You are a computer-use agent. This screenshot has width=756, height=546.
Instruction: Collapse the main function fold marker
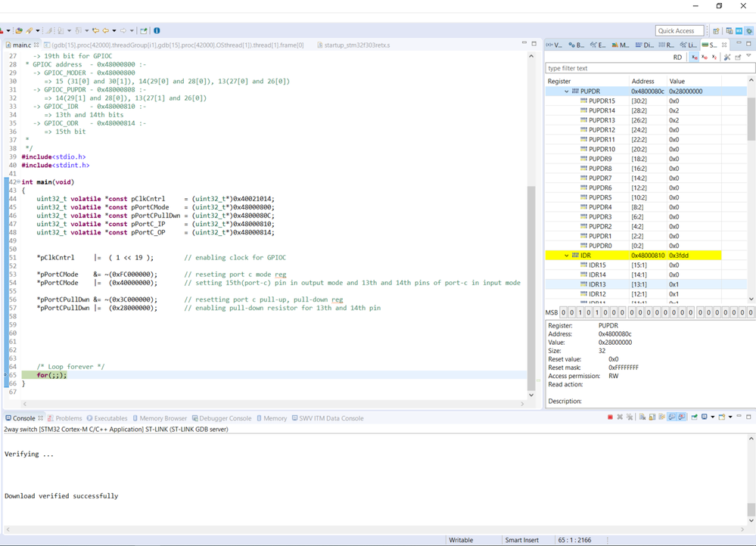19,181
